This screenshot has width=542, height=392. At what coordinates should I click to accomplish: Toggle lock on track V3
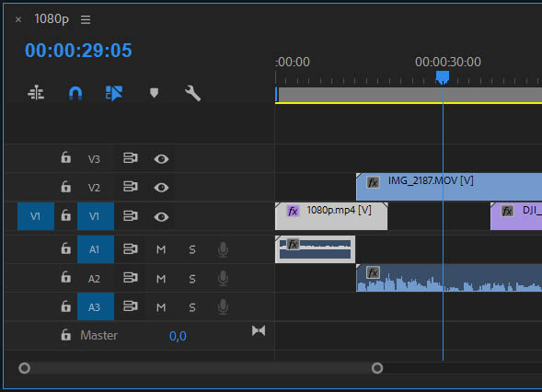click(65, 157)
